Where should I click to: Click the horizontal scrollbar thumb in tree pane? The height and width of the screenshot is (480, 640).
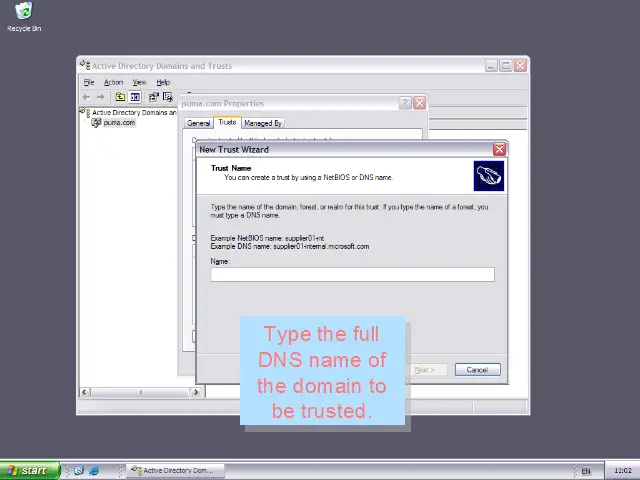pos(140,392)
